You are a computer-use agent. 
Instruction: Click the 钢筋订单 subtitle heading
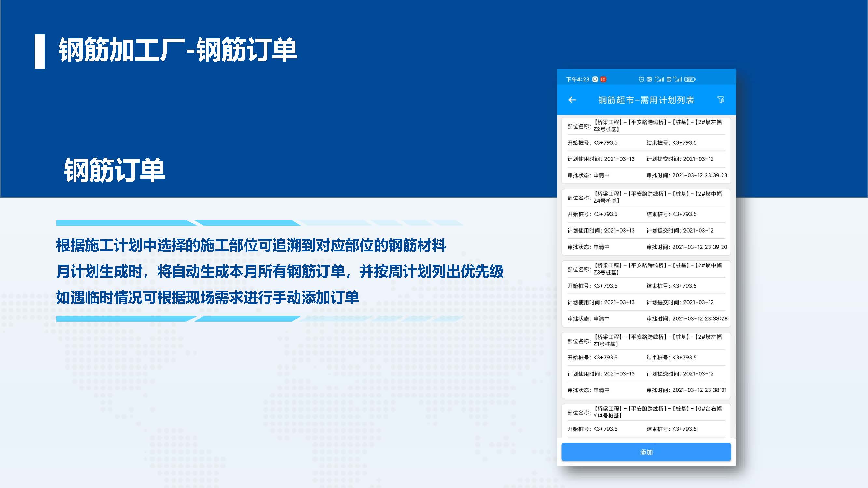pyautogui.click(x=115, y=170)
